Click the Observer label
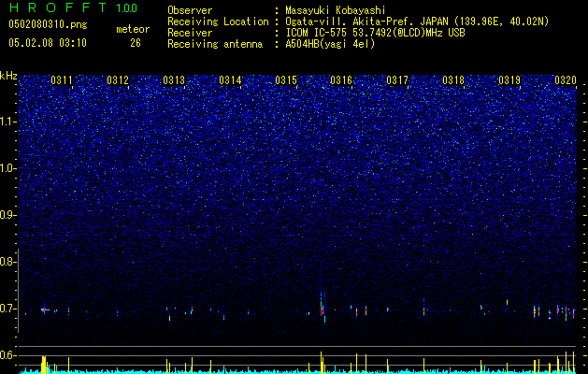Screen dimensions: 588x374 pyautogui.click(x=190, y=10)
